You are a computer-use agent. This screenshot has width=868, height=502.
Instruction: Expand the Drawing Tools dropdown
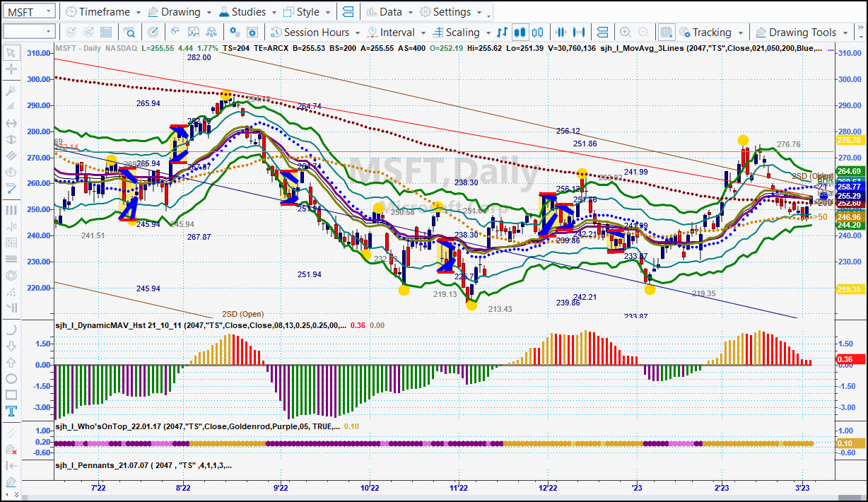pyautogui.click(x=844, y=33)
